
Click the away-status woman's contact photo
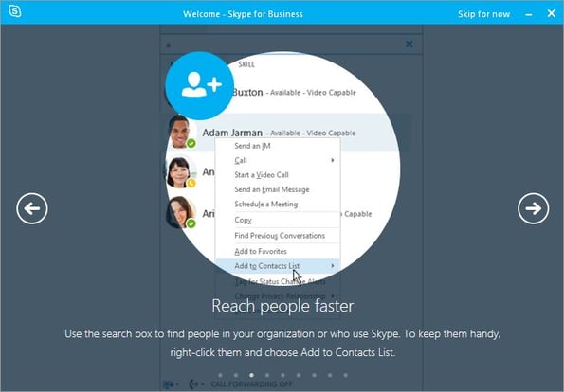coord(179,172)
